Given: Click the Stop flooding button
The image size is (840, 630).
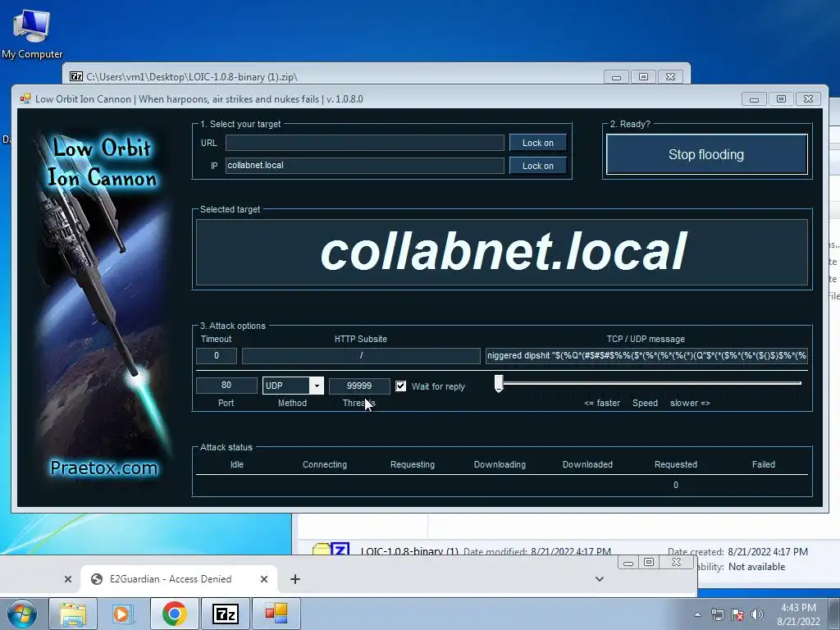Looking at the screenshot, I should 706,154.
